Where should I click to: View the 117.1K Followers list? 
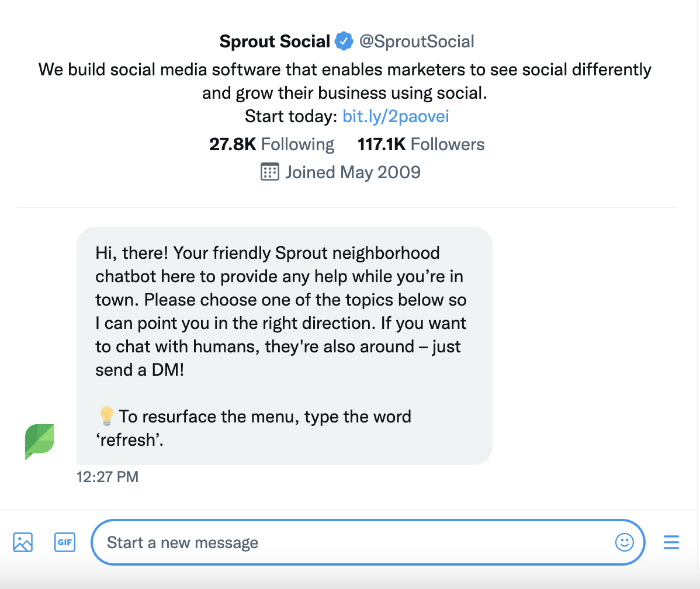pyautogui.click(x=421, y=144)
